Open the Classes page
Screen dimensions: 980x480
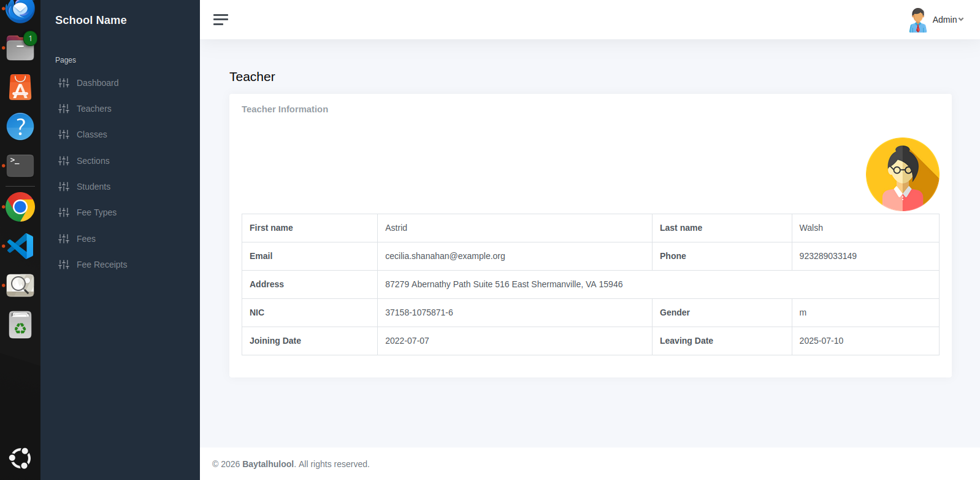click(x=92, y=134)
